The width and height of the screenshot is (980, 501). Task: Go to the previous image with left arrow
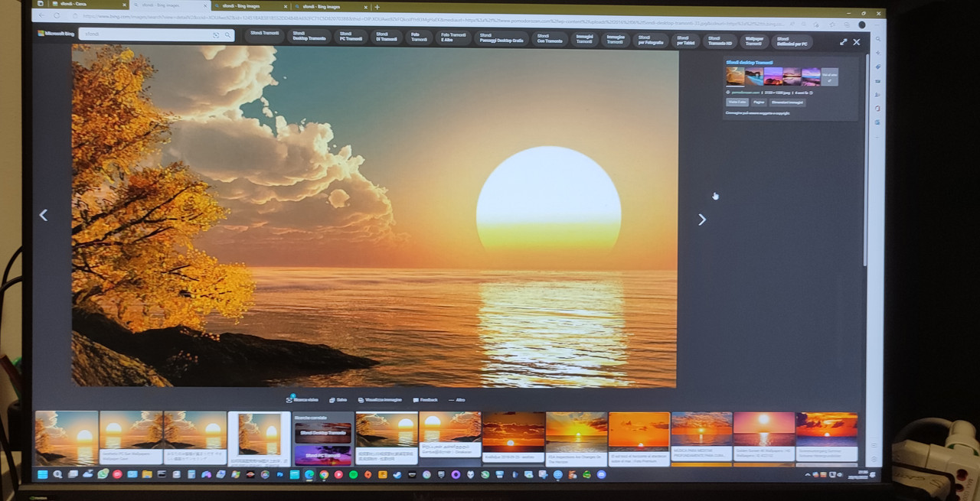click(44, 215)
